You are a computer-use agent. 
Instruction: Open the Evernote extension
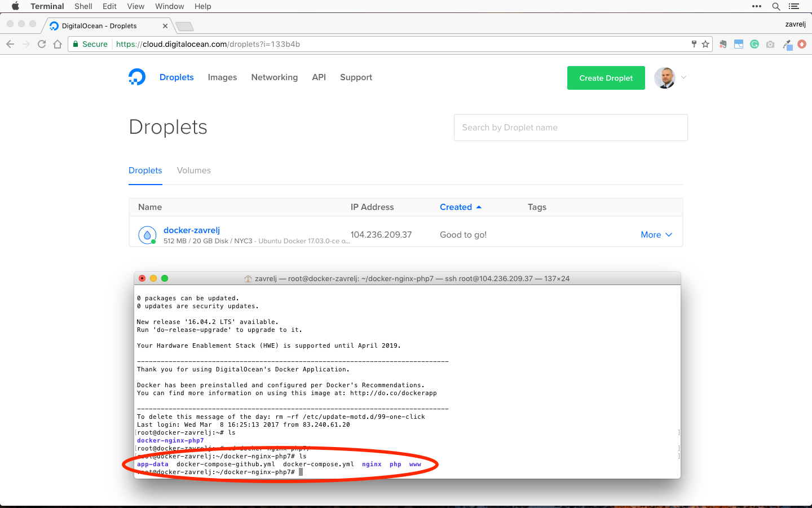[x=723, y=44]
